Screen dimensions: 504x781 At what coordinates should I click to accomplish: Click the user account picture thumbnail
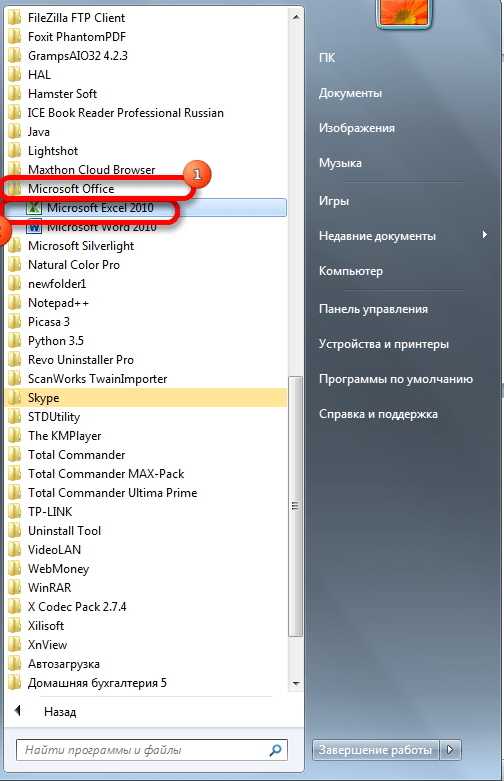(404, 13)
